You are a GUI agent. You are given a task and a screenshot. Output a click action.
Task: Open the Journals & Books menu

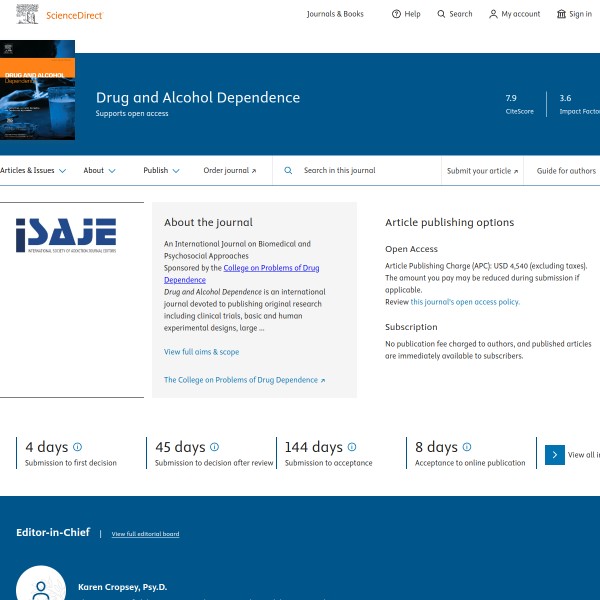click(335, 14)
